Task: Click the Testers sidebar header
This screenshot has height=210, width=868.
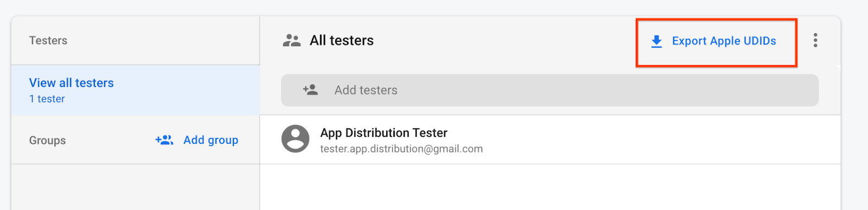Action: click(x=48, y=41)
